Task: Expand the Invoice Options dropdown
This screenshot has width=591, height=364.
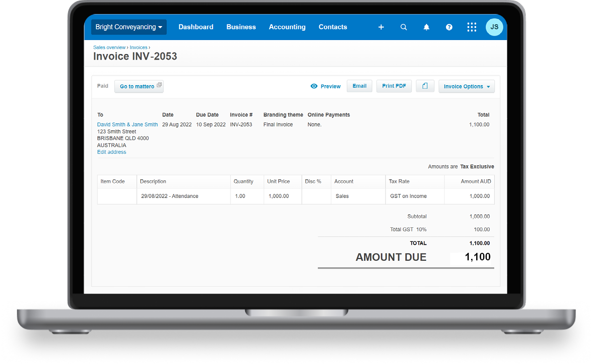Action: [466, 86]
